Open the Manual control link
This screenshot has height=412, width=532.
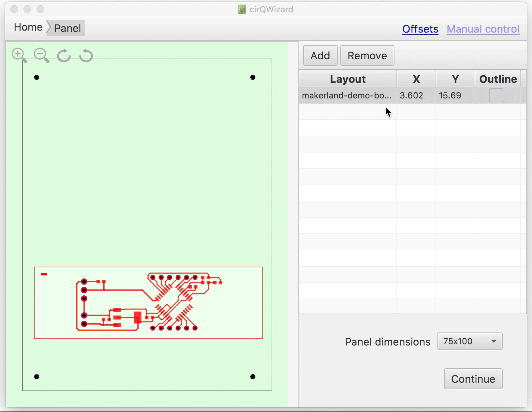pos(483,29)
